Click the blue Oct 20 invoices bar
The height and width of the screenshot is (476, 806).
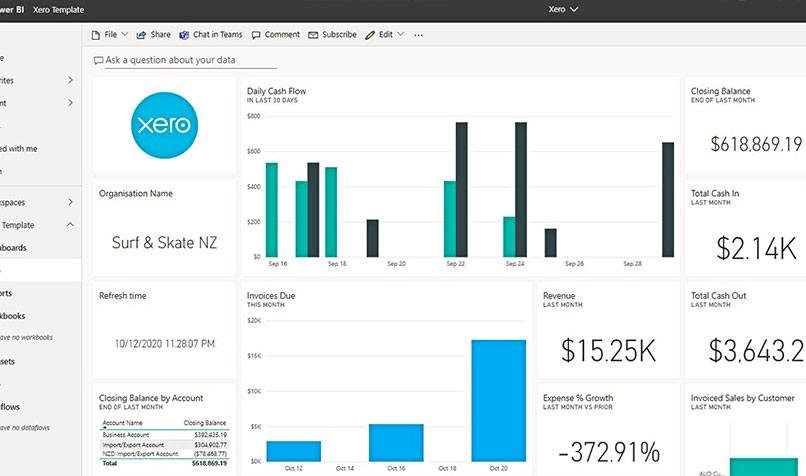tap(499, 400)
